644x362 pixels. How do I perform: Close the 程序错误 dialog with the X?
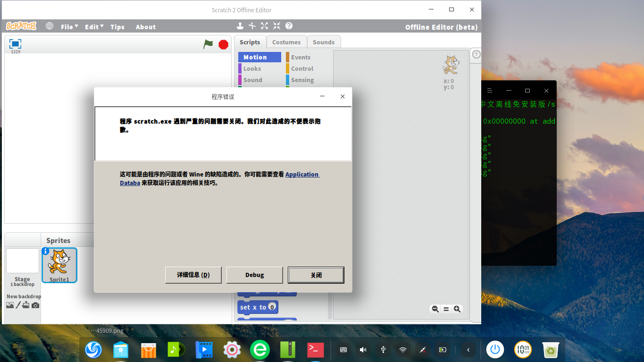click(343, 96)
